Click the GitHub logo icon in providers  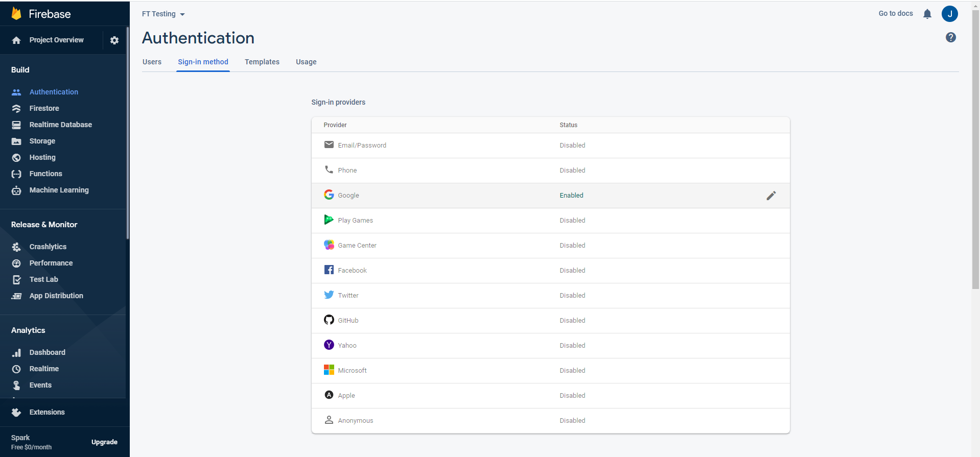329,320
